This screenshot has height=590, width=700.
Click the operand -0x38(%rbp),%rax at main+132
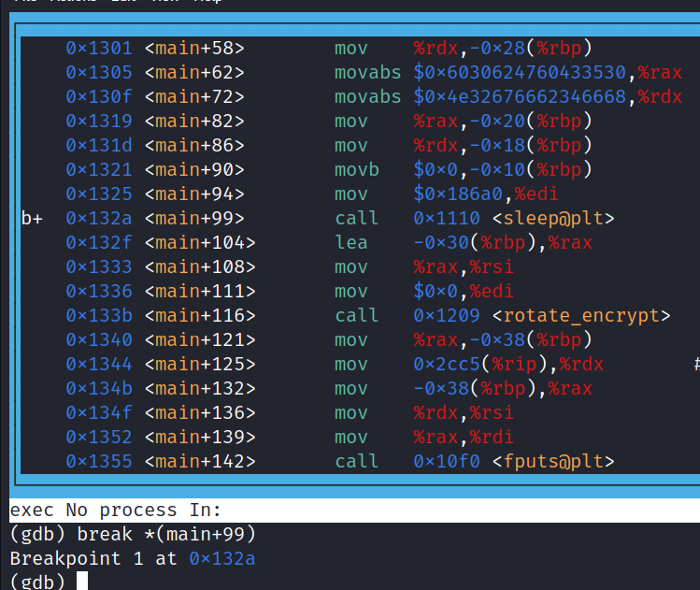(503, 389)
